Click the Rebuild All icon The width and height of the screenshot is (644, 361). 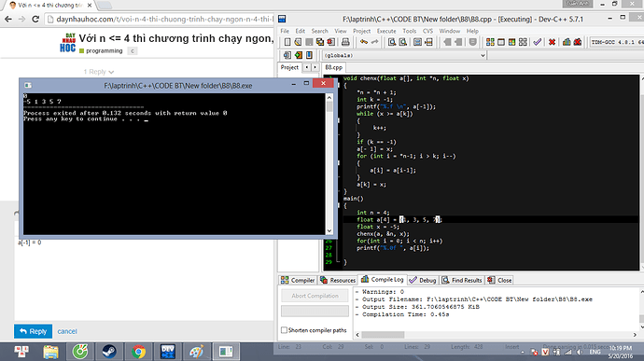523,42
